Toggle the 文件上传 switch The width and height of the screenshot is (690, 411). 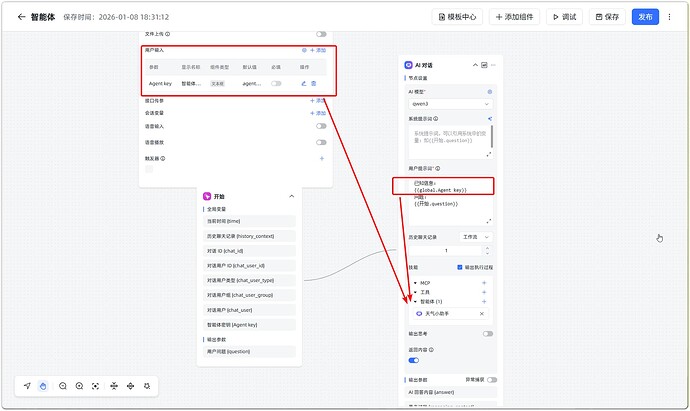321,34
